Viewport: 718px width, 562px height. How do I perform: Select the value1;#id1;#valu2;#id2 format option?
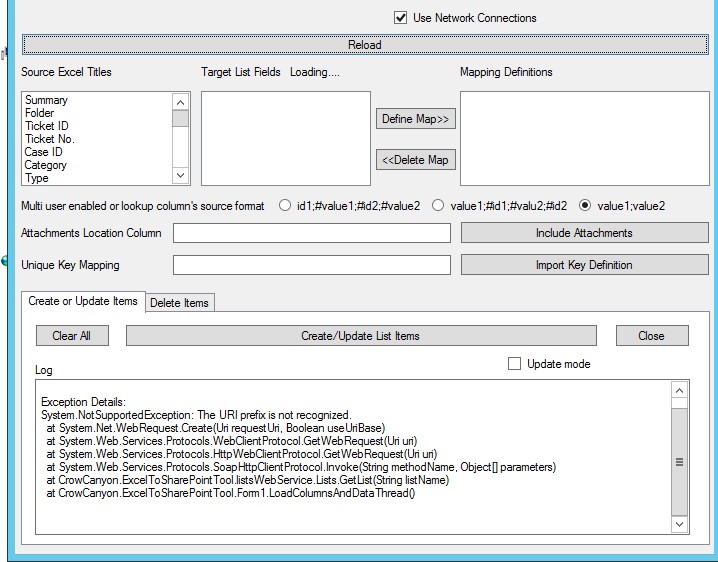[438, 205]
